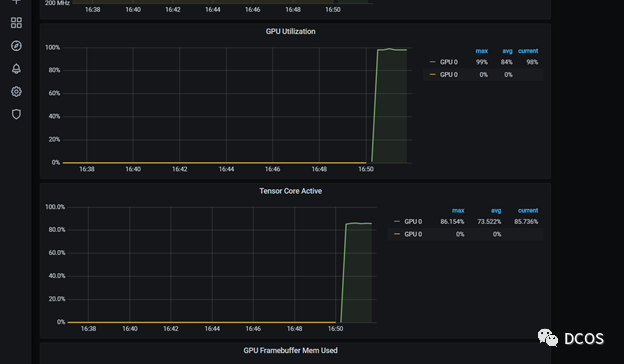Click green color line swatch for GPU Utilization GPU 0

click(x=433, y=62)
